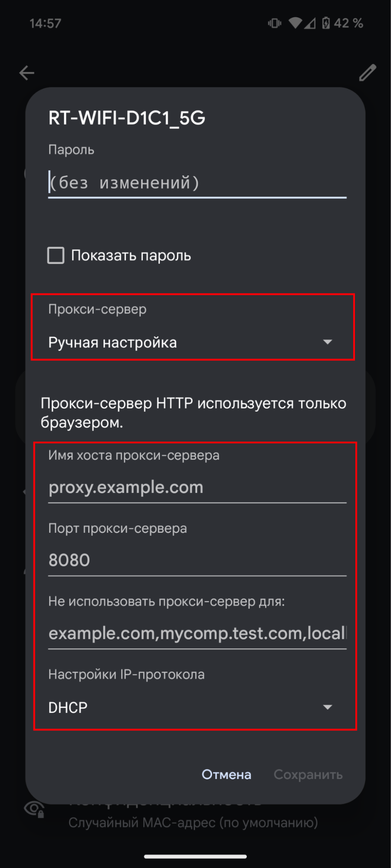Edit the proxy hostname field

(197, 488)
